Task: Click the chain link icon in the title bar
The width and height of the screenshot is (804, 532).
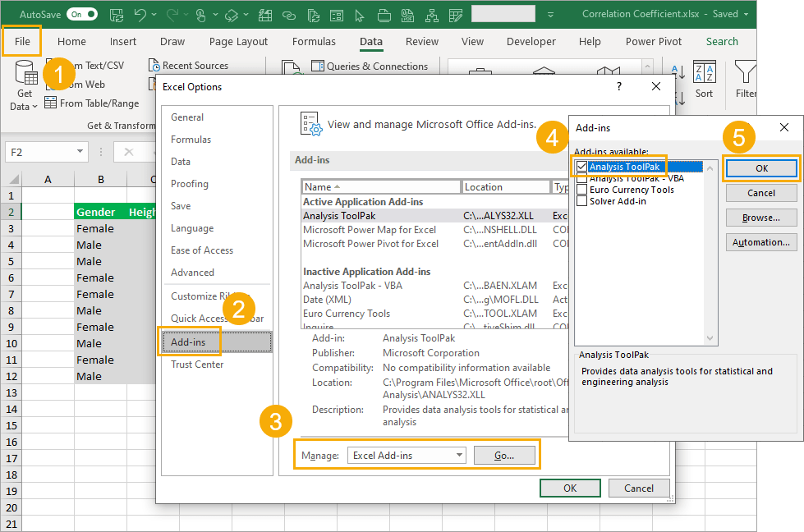Action: [289, 16]
